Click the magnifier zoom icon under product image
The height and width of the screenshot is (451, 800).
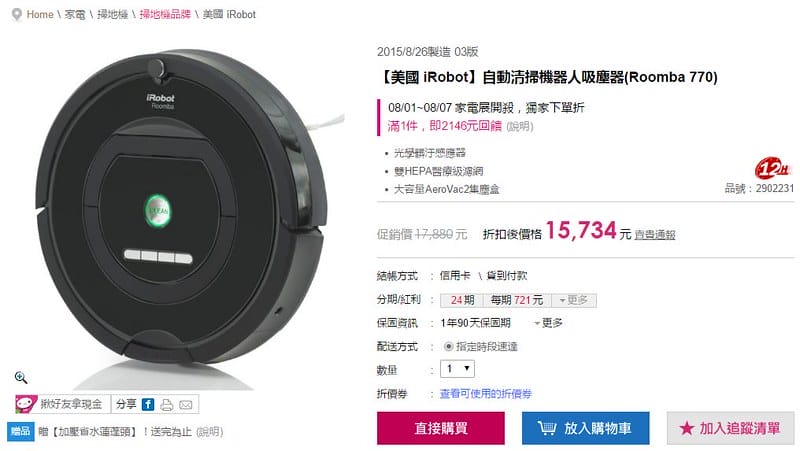tap(21, 378)
